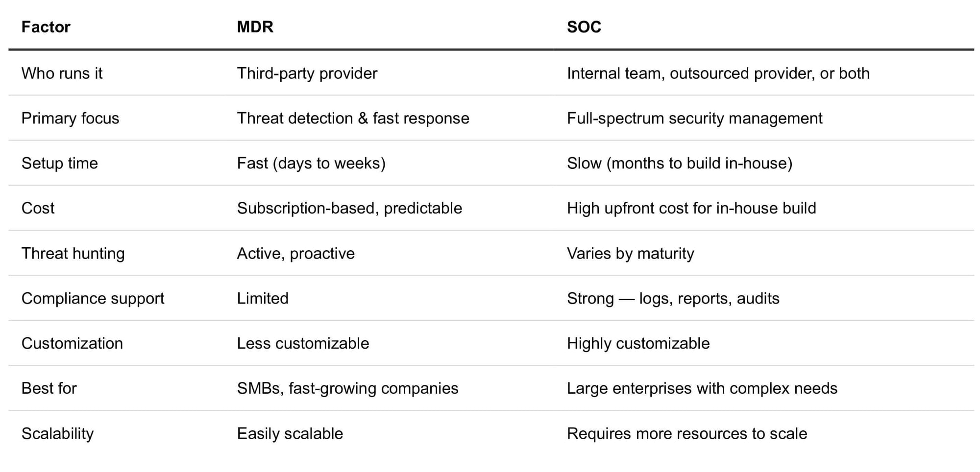980x472 pixels.
Task: Click 'Fast (days to weeks)' cell
Action: (x=311, y=164)
